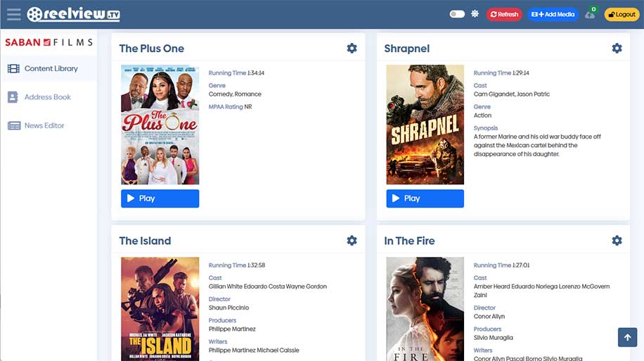This screenshot has width=644, height=361.
Task: Click the Logout button
Action: 622,14
